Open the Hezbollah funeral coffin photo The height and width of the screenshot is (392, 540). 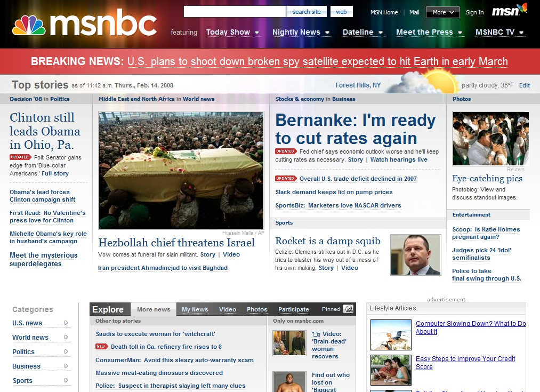[181, 170]
